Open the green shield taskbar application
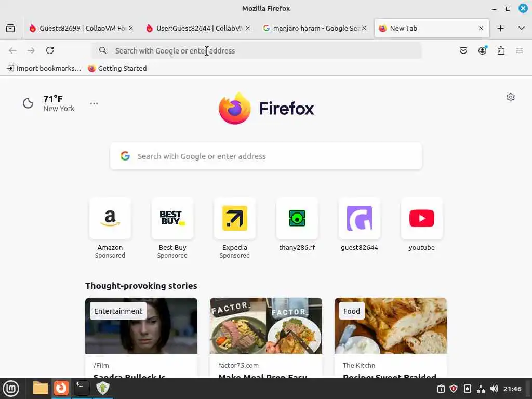532x399 pixels. coord(102,388)
